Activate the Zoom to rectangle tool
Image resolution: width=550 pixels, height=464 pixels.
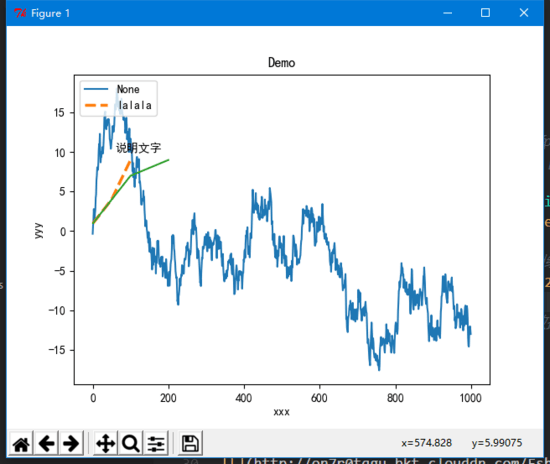pos(130,444)
